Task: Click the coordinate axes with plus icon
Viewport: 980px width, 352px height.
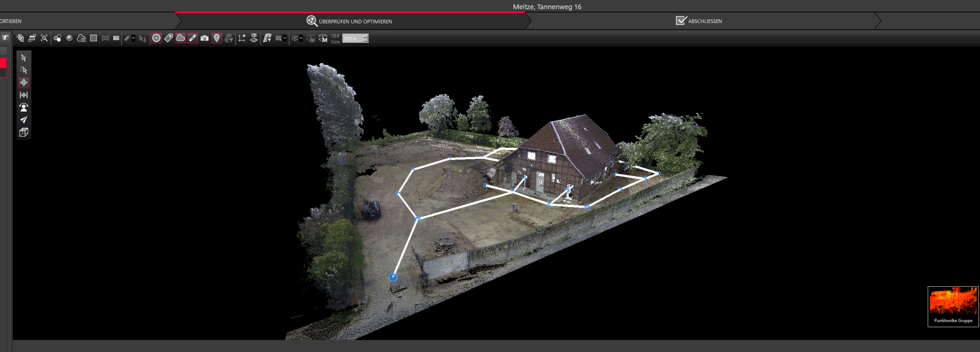Action: click(242, 38)
